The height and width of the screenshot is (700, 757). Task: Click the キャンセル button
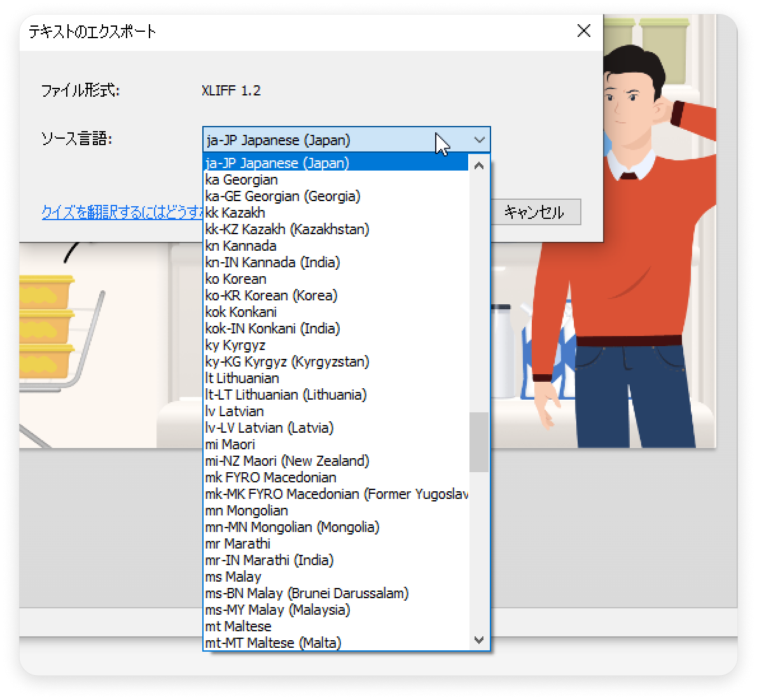534,212
